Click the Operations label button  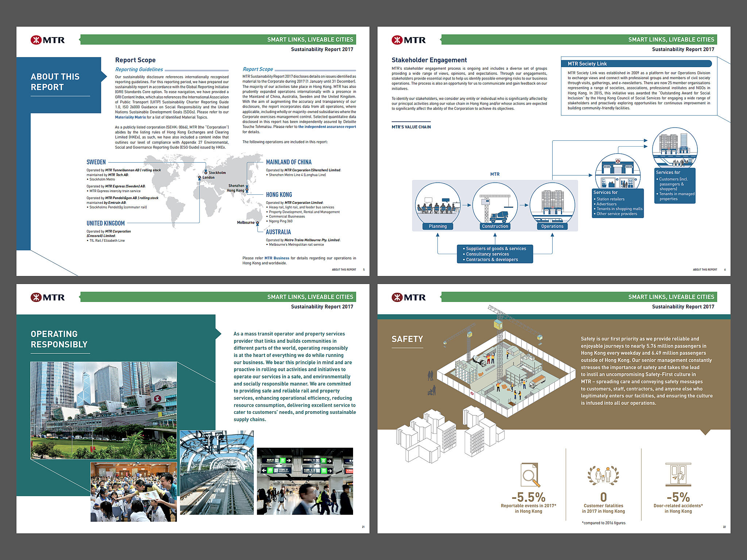click(x=552, y=226)
